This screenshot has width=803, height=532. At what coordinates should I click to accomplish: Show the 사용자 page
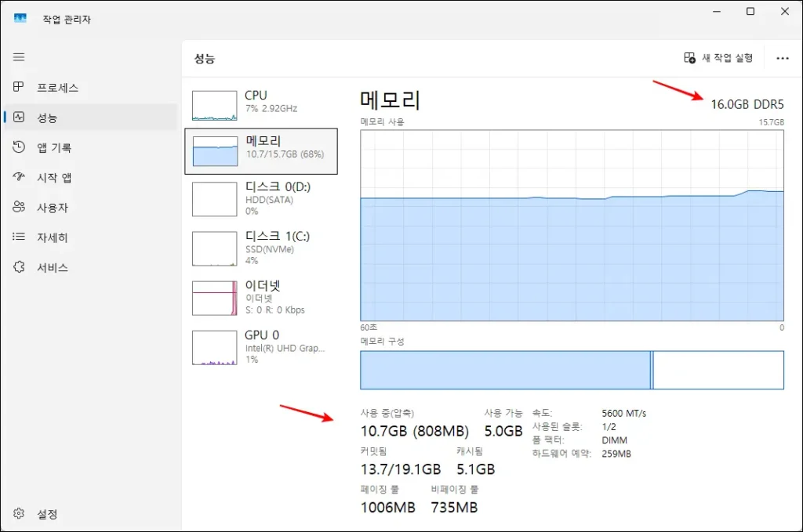(x=91, y=207)
